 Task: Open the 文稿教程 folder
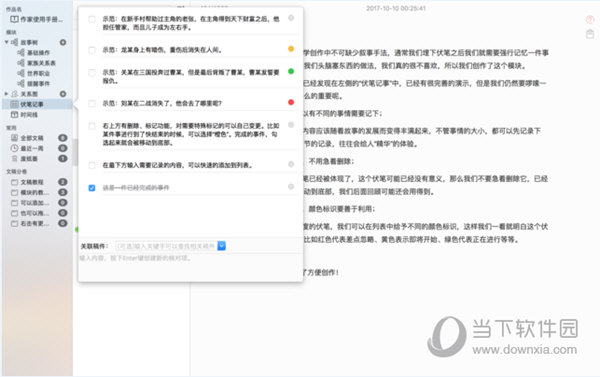(27, 182)
